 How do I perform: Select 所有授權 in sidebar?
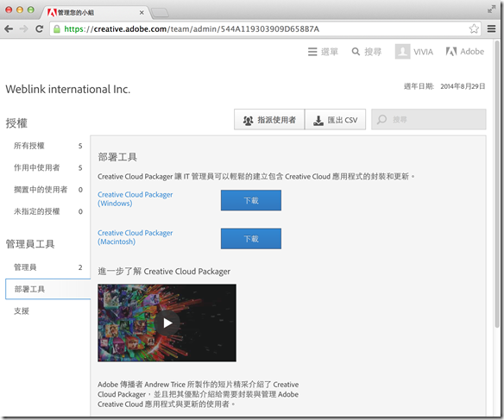(x=47, y=146)
